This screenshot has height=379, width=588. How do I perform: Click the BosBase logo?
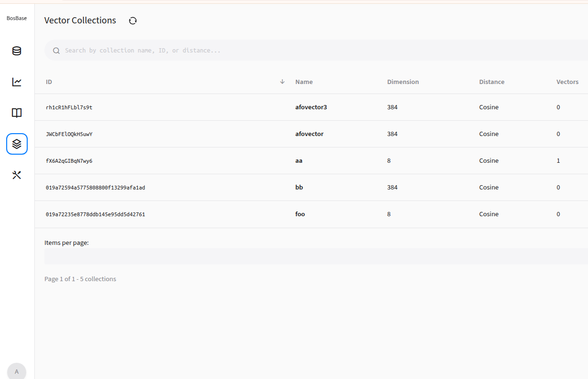[x=17, y=18]
